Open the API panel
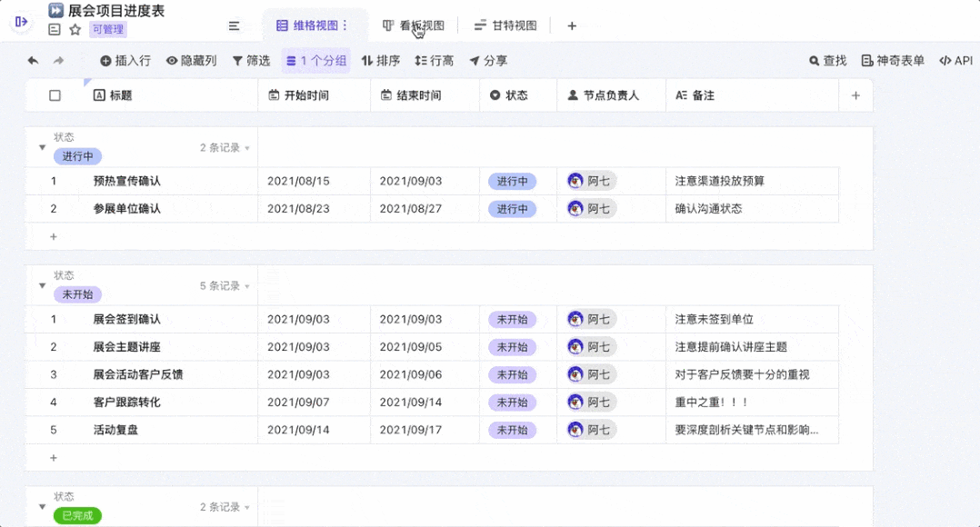 tap(955, 61)
